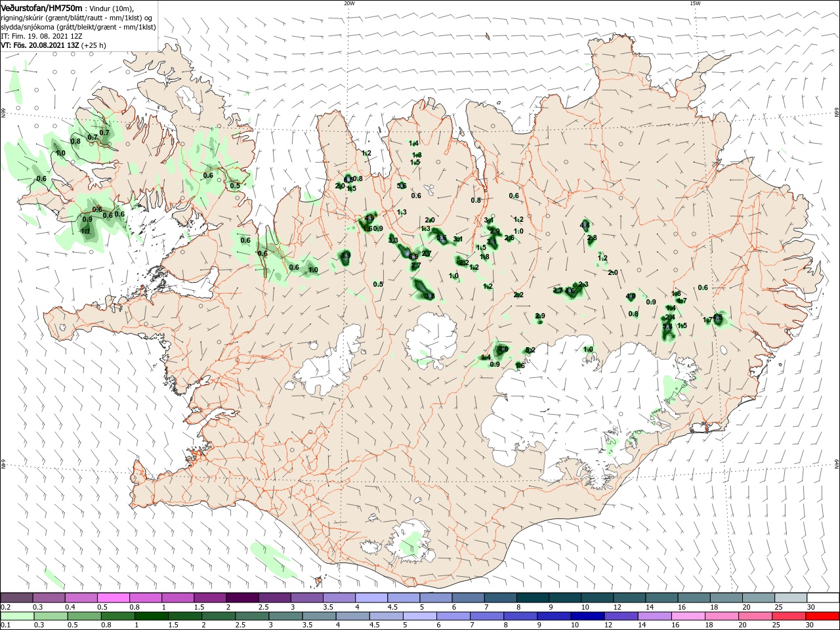The width and height of the screenshot is (840, 630).
Task: Select the grayish-mauve snow swatch between 0.2 and 0.3
Action: click(17, 598)
